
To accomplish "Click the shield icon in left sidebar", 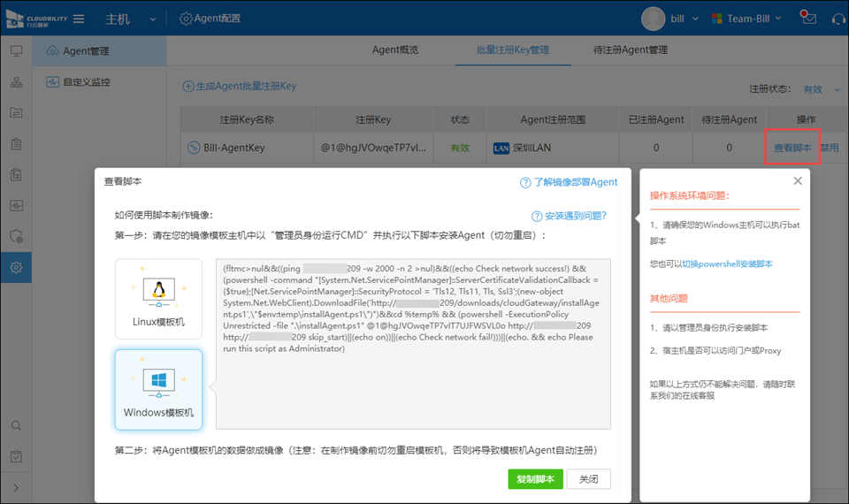I will 16,236.
